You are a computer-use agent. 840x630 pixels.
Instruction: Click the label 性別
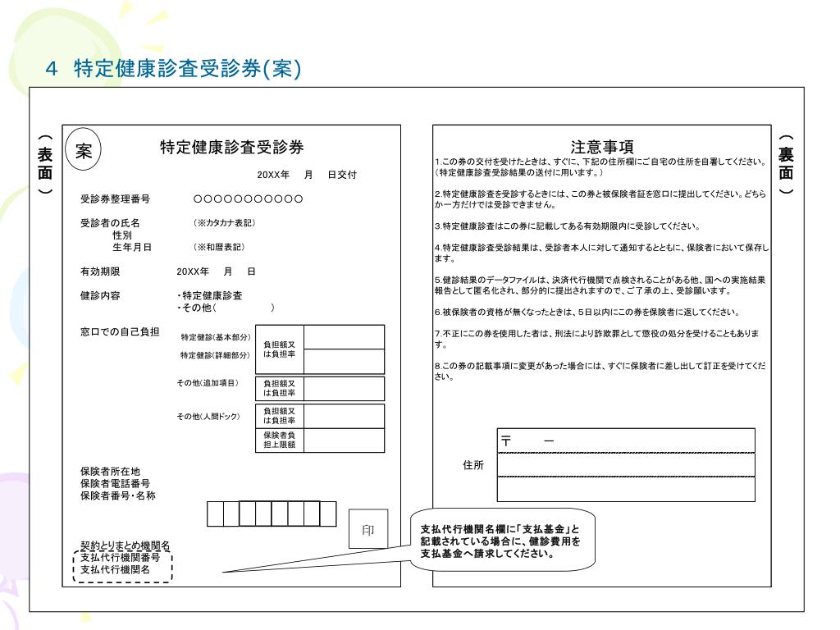tap(122, 235)
